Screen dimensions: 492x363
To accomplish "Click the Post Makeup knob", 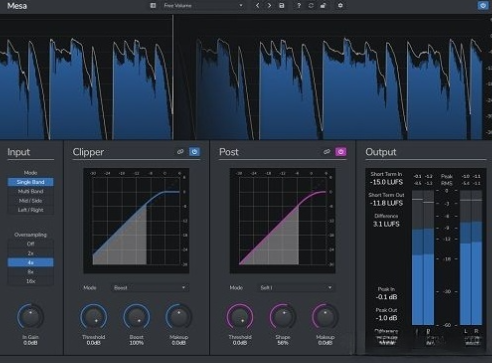I will coord(325,316).
